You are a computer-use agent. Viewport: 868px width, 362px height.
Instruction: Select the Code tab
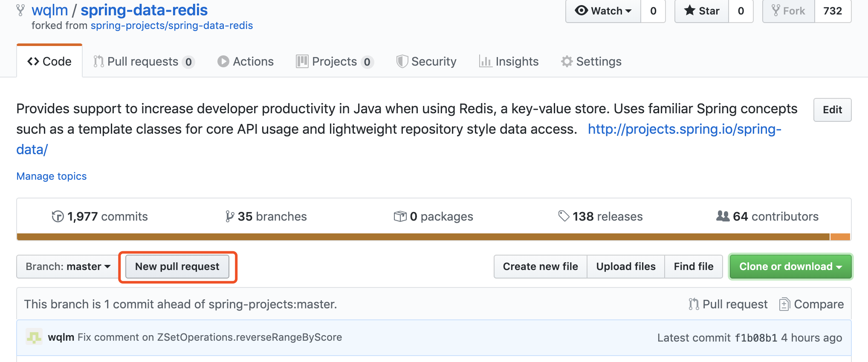pos(49,61)
